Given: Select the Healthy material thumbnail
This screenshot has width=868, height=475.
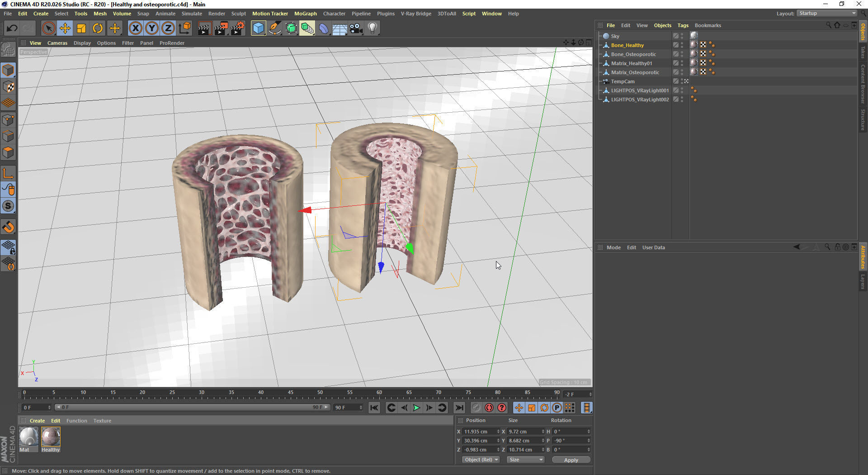Looking at the screenshot, I should click(51, 437).
